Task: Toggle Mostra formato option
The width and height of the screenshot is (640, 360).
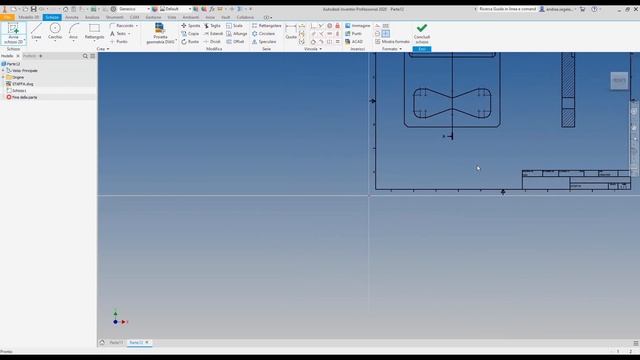Action: [392, 42]
